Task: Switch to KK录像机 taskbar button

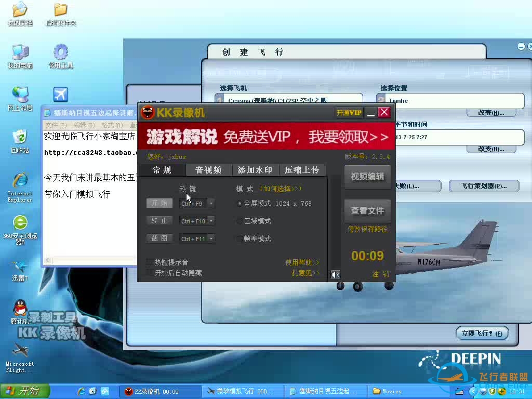Action: click(x=159, y=392)
